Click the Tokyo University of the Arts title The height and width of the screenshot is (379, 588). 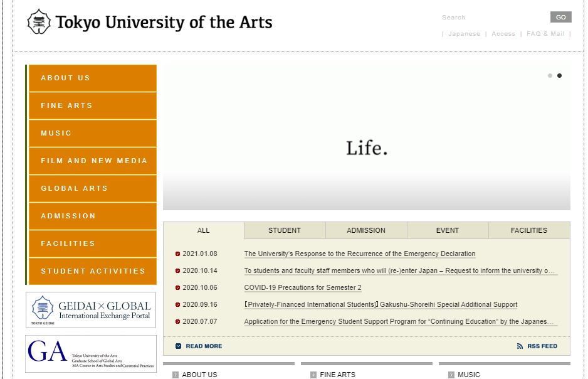164,22
